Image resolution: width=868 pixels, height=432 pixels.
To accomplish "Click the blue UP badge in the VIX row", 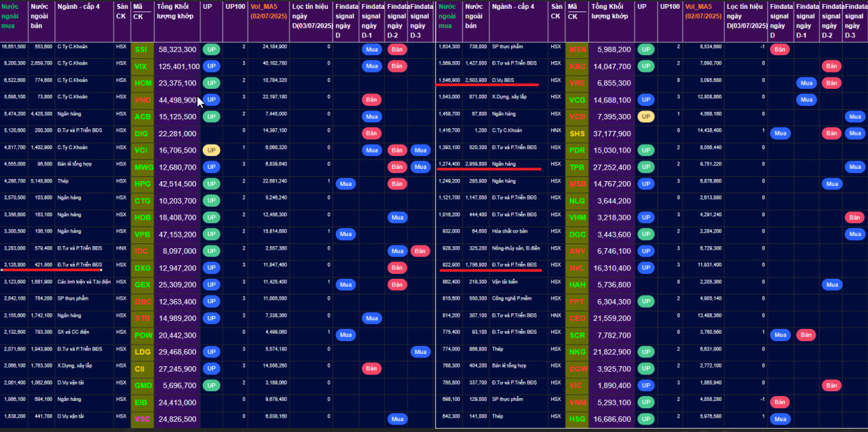I will coord(211,66).
